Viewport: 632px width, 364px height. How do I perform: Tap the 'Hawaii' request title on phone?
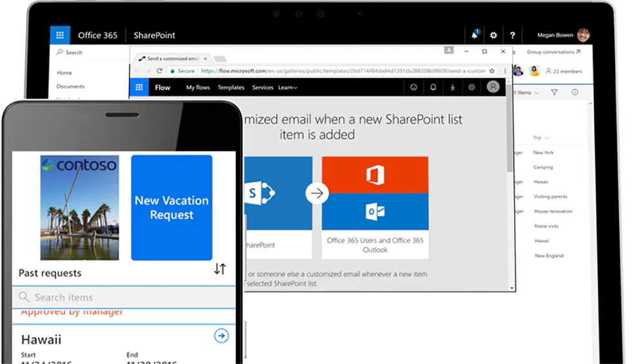point(41,340)
